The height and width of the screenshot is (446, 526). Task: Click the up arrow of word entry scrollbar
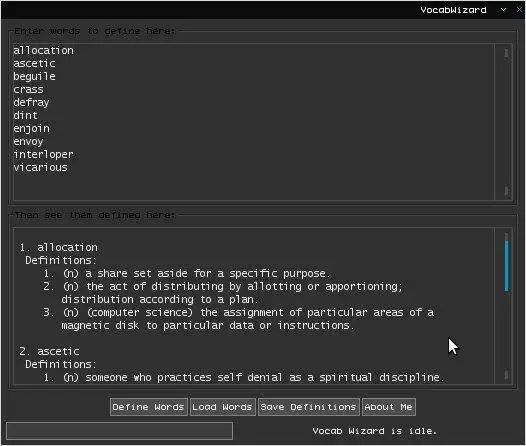[x=506, y=53]
